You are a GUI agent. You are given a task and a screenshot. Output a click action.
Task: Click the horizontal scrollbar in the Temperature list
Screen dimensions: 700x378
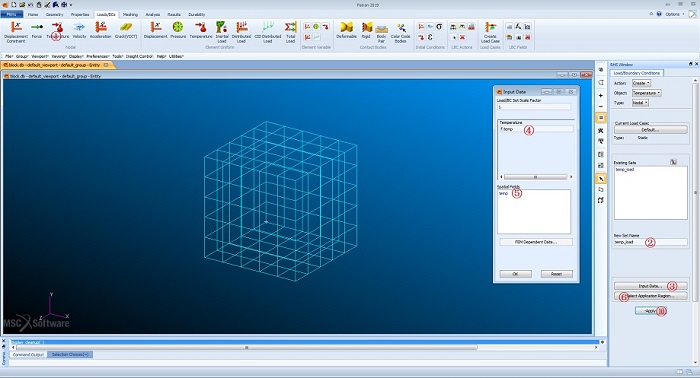coord(536,177)
